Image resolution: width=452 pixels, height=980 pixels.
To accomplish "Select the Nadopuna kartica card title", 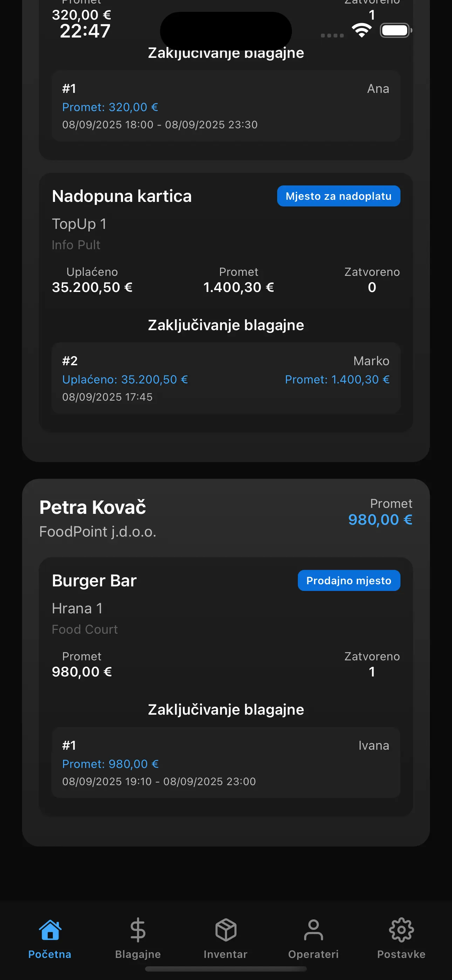I will pyautogui.click(x=122, y=196).
